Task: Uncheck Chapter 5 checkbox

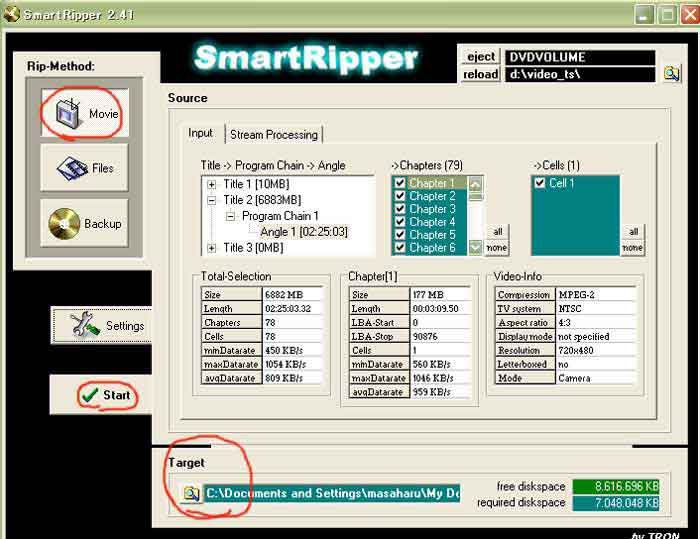Action: point(400,234)
